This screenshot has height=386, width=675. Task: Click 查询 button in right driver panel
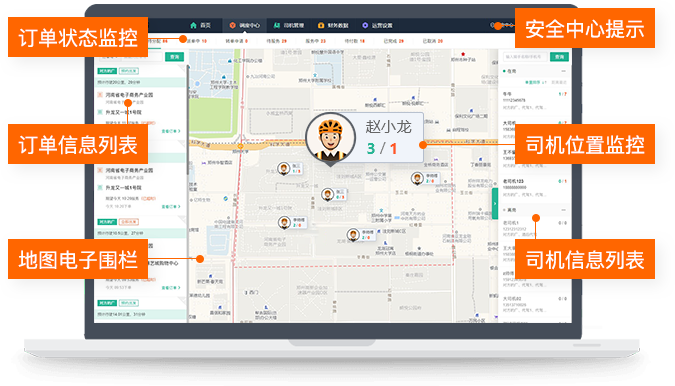click(x=559, y=57)
